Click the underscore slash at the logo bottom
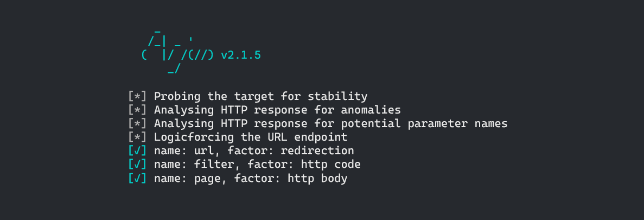The height and width of the screenshot is (220, 644). [174, 69]
